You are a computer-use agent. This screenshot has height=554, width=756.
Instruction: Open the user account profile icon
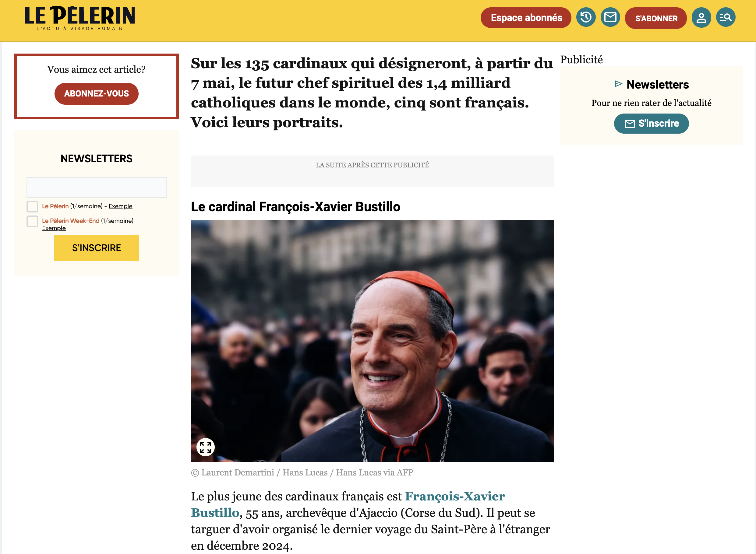coord(701,17)
